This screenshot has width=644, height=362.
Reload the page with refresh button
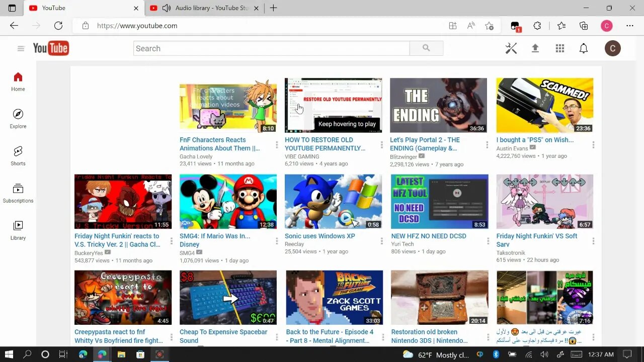click(x=58, y=26)
